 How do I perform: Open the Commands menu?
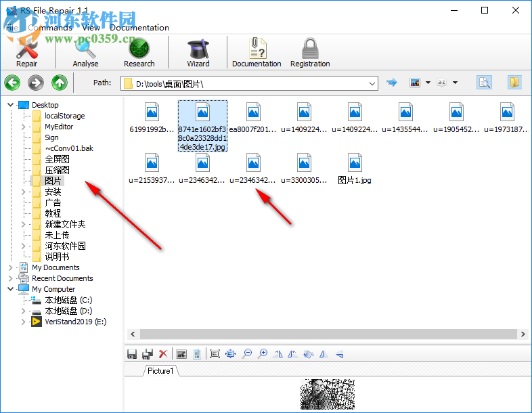click(x=50, y=28)
